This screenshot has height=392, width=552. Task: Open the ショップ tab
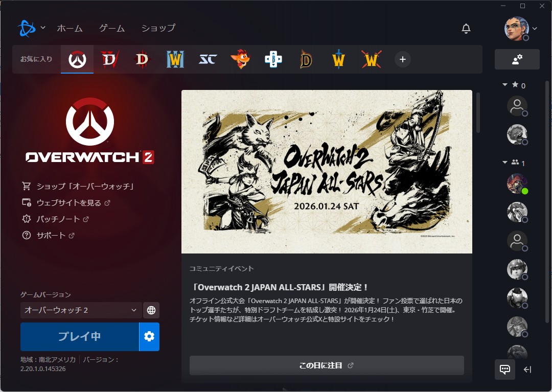pyautogui.click(x=158, y=28)
